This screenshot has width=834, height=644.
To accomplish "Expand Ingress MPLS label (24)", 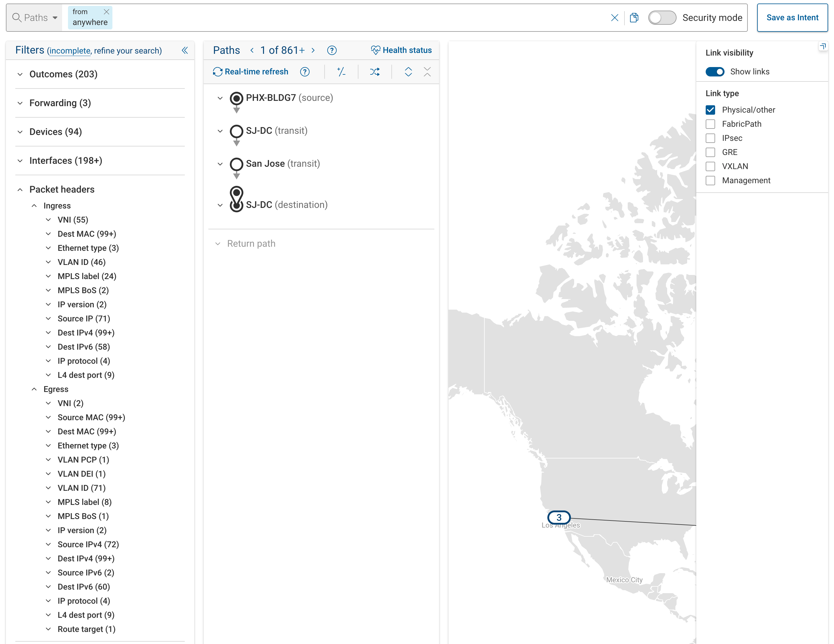I will tap(48, 276).
